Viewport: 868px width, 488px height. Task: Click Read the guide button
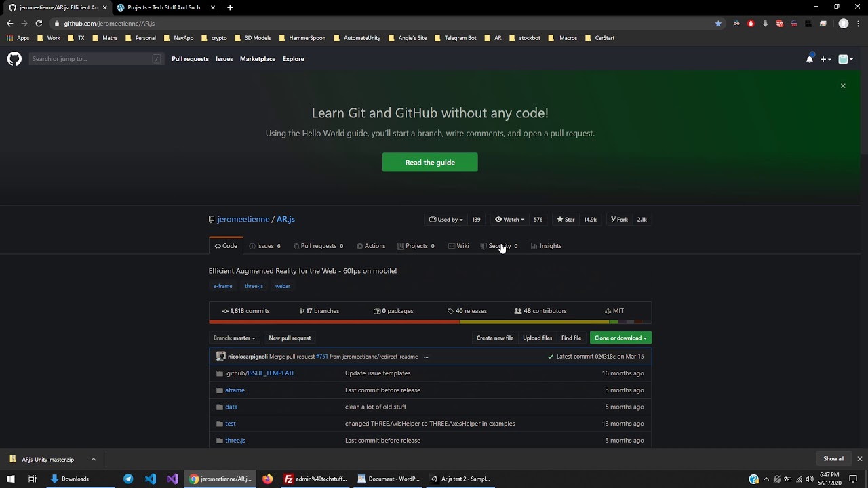430,163
